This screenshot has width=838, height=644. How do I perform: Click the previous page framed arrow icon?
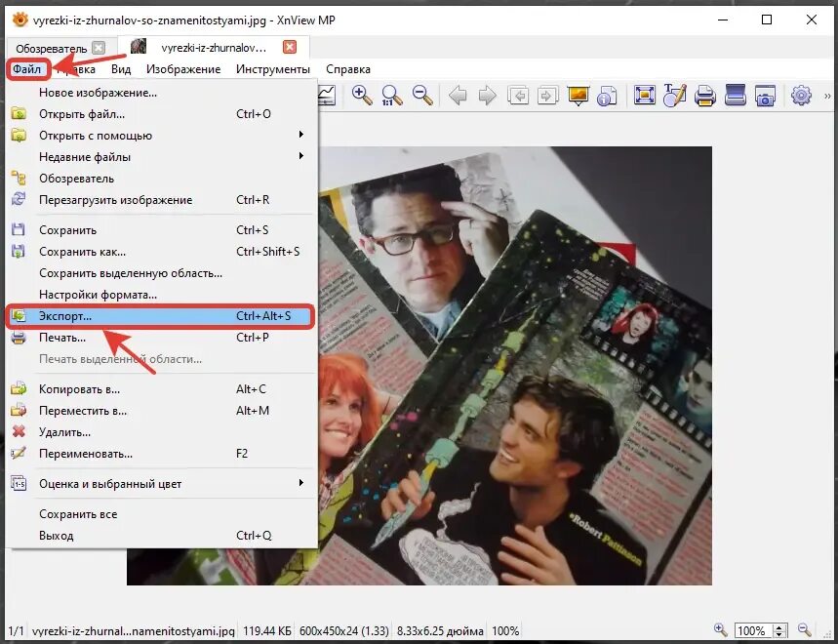[518, 96]
